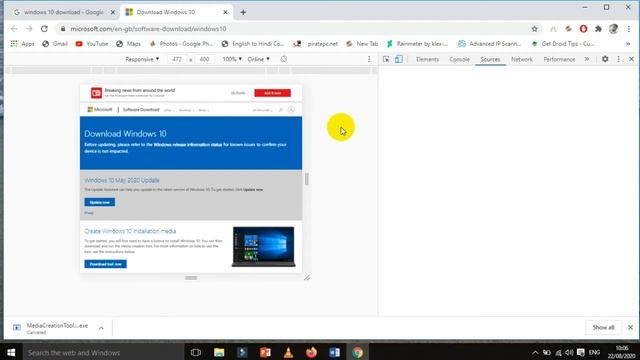Click the Windows laptop image
This screenshot has height=360, width=640.
(263, 247)
